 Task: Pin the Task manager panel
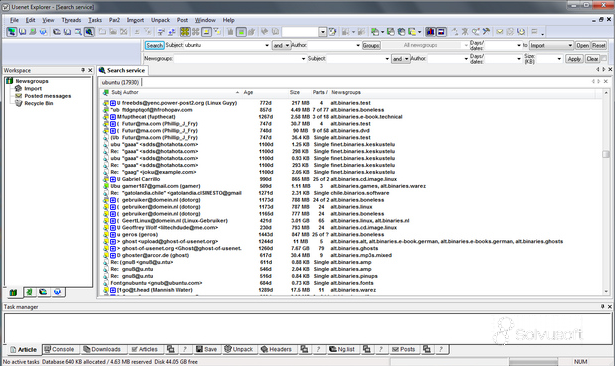click(602, 306)
